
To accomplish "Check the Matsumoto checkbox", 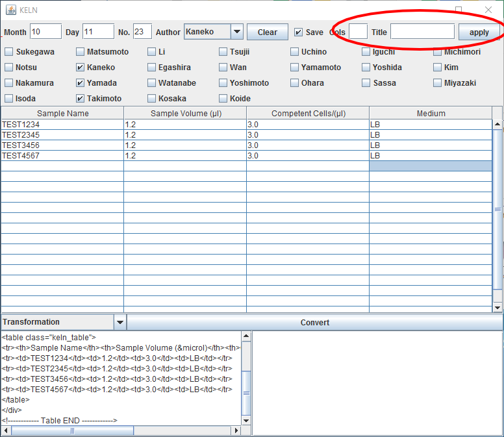I will tap(80, 52).
